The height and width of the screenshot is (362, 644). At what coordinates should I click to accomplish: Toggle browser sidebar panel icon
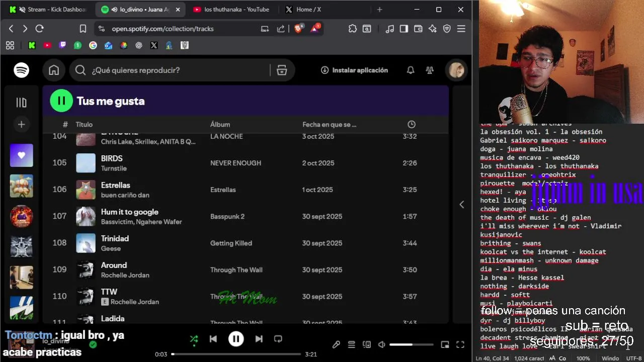point(404,29)
